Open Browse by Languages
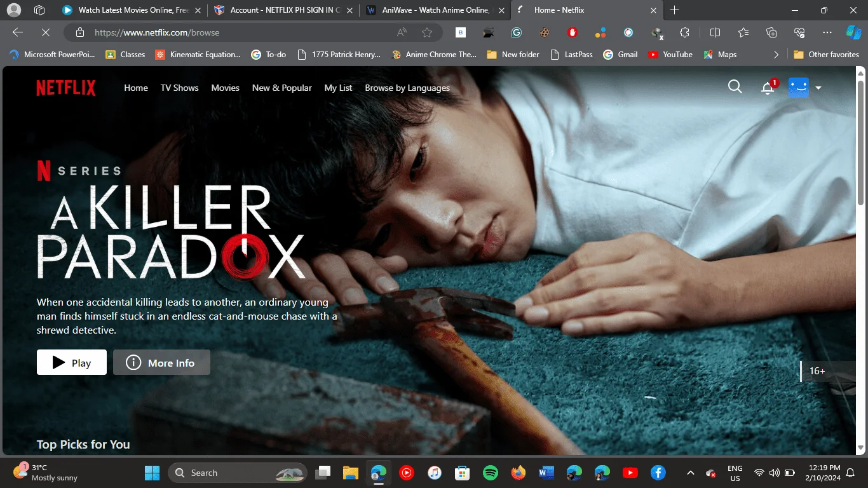This screenshot has height=488, width=868. click(x=407, y=88)
